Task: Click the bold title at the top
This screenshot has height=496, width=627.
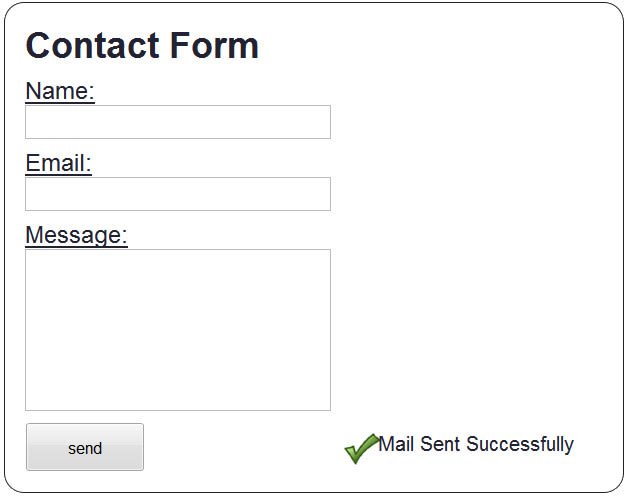Action: coord(142,46)
